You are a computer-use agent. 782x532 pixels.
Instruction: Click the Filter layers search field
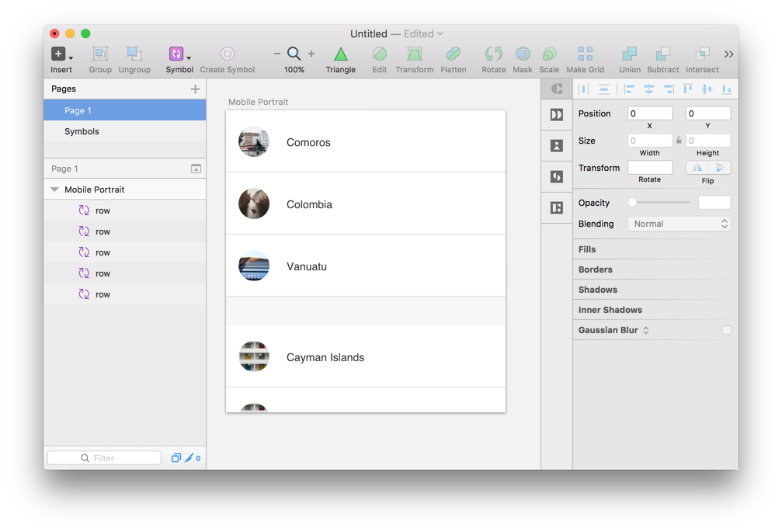(x=104, y=457)
